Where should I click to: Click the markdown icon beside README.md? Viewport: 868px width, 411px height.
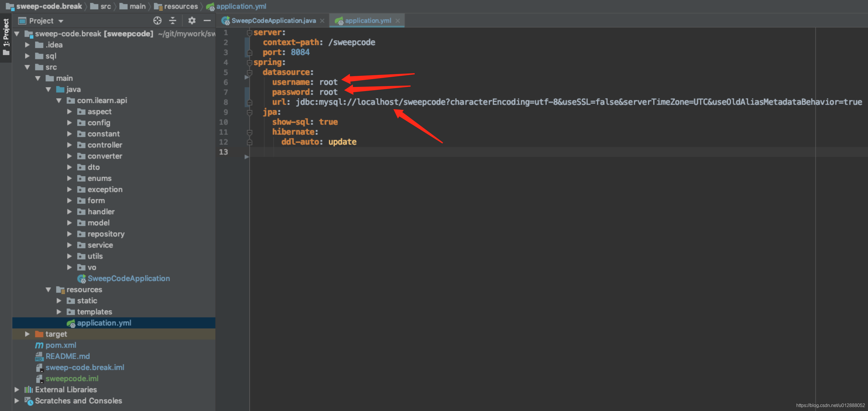click(39, 356)
